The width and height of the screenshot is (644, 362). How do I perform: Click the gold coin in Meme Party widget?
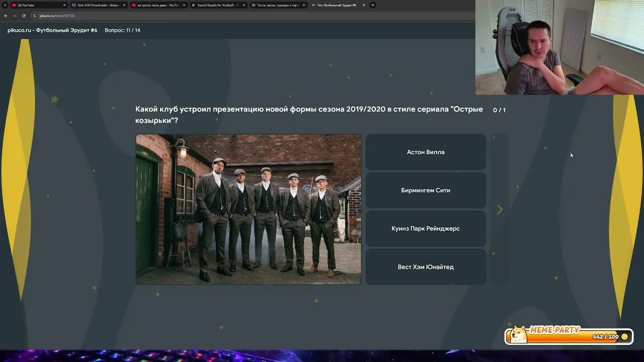(625, 337)
